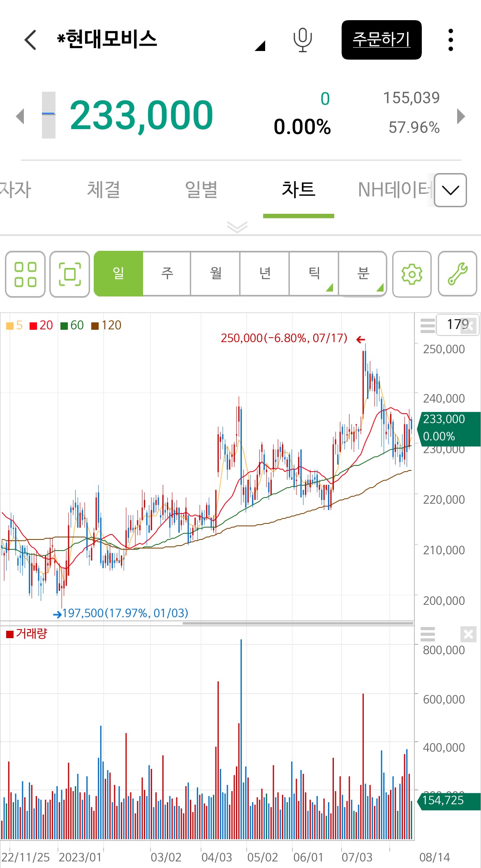Tap the 22/11/25 start date label
The width and height of the screenshot is (481, 868).
pyautogui.click(x=25, y=857)
